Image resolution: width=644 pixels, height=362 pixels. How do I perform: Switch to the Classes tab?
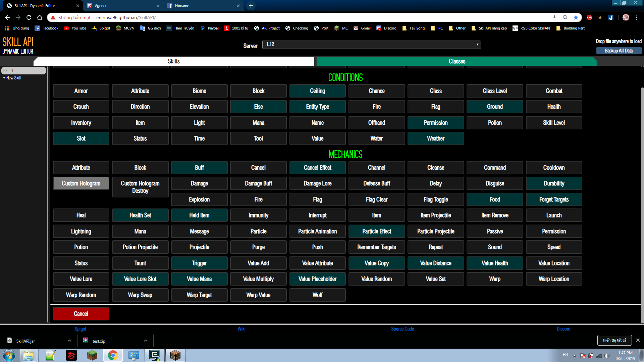coord(457,61)
